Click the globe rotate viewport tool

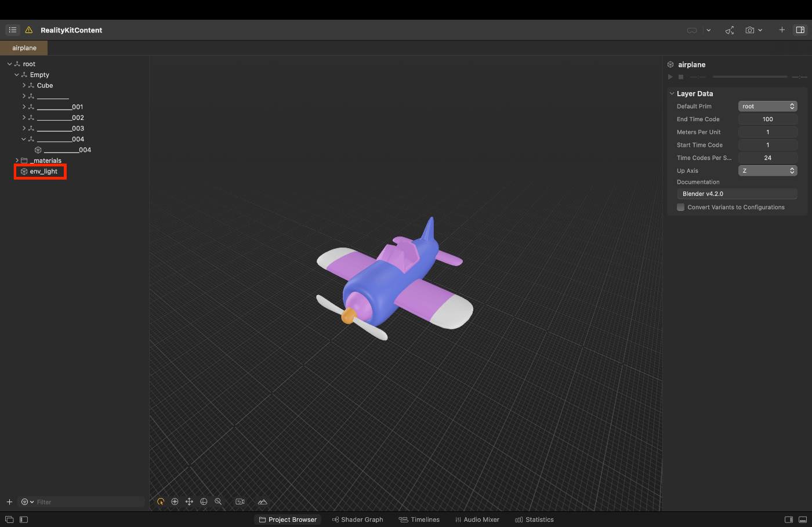point(204,501)
